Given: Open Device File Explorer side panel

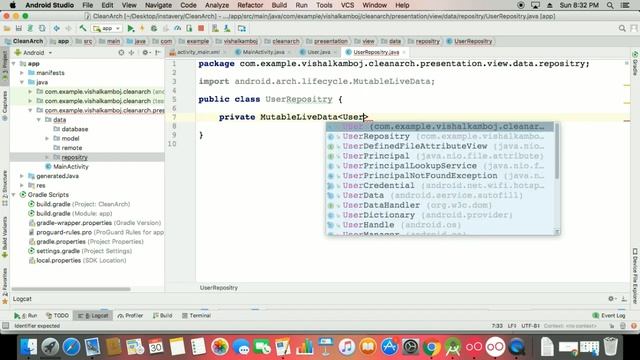Looking at the screenshot, I should pos(635,276).
